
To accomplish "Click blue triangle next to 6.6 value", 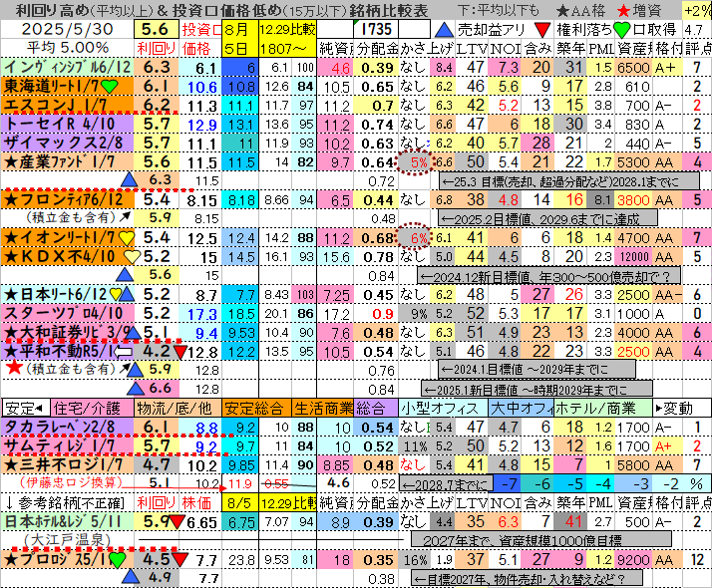I will coord(136,389).
